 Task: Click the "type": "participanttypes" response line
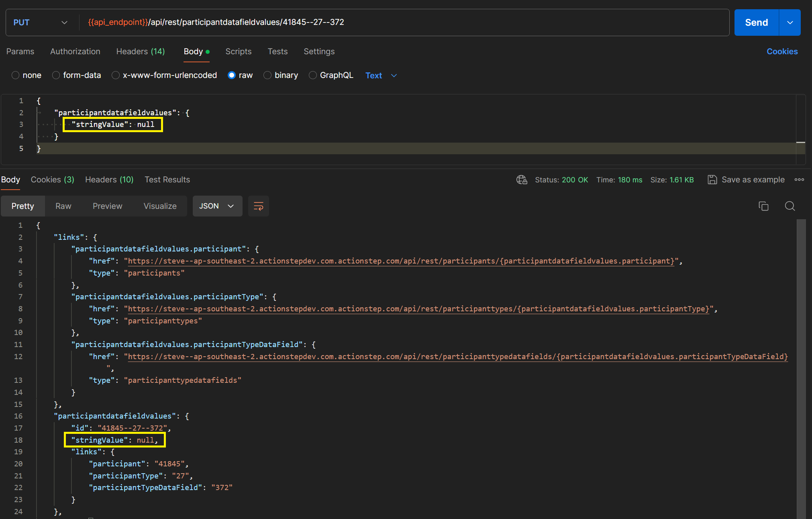(x=145, y=321)
